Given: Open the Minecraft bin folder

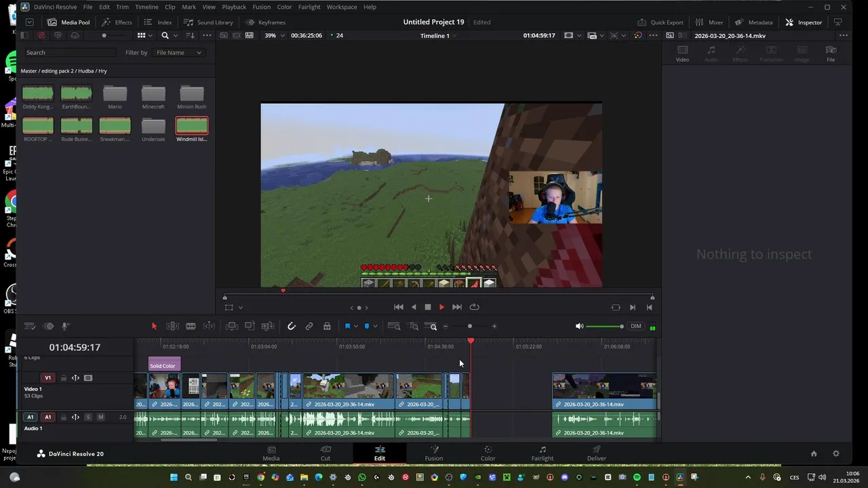Looking at the screenshot, I should click(x=153, y=96).
